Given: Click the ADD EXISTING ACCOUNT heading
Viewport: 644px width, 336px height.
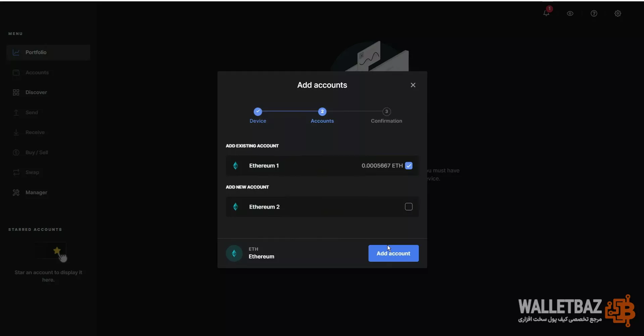Looking at the screenshot, I should [252, 146].
